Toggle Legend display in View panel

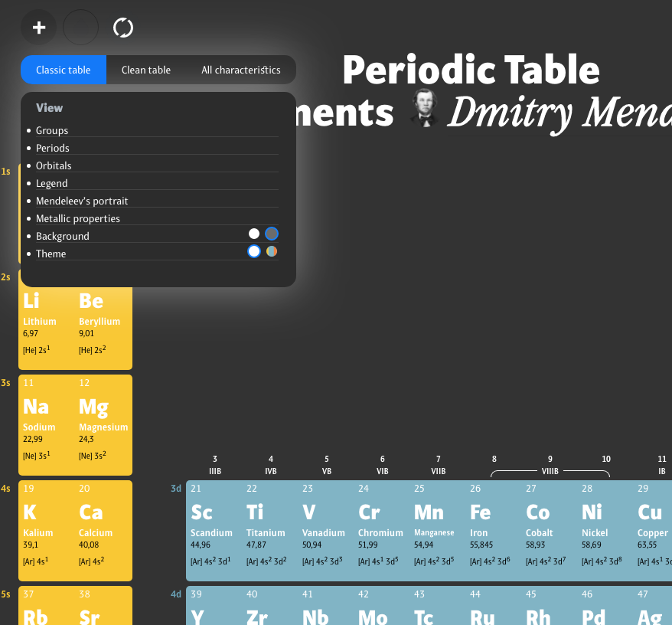pos(52,183)
